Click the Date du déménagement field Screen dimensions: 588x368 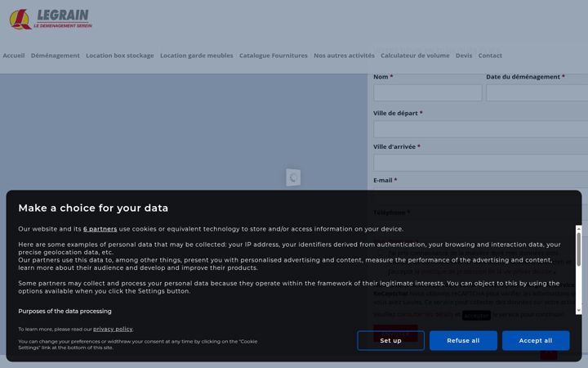pos(537,92)
